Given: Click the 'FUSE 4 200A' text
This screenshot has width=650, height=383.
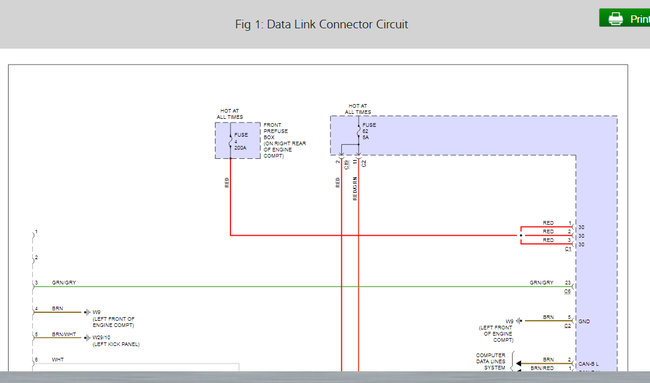Looking at the screenshot, I should click(x=241, y=141).
